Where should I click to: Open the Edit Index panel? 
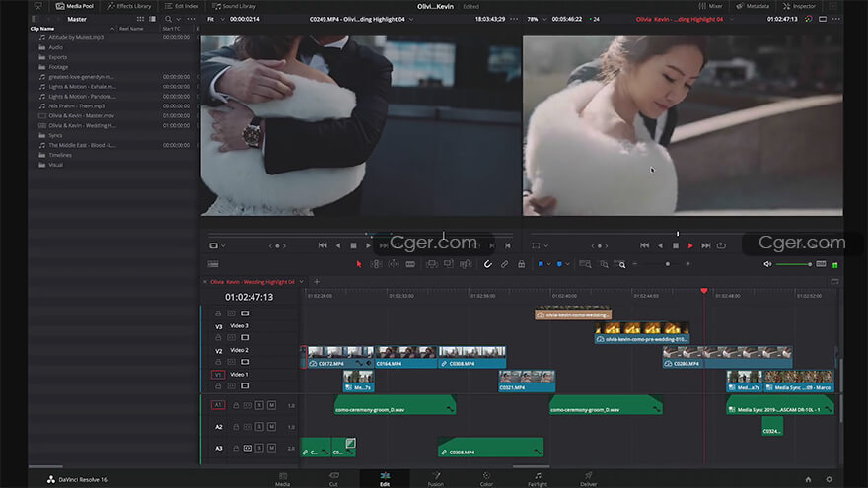(181, 6)
